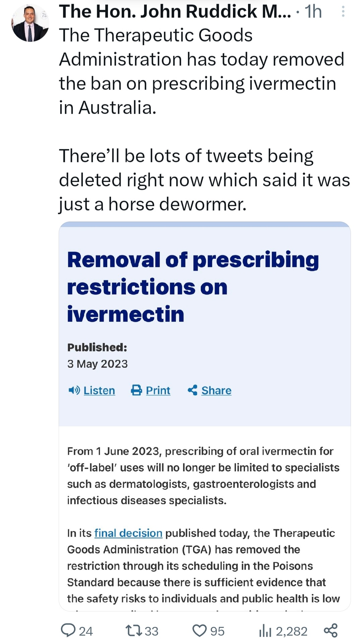Open John Ruddick's profile picture
Viewport: 362px width, 644px height.
point(30,24)
